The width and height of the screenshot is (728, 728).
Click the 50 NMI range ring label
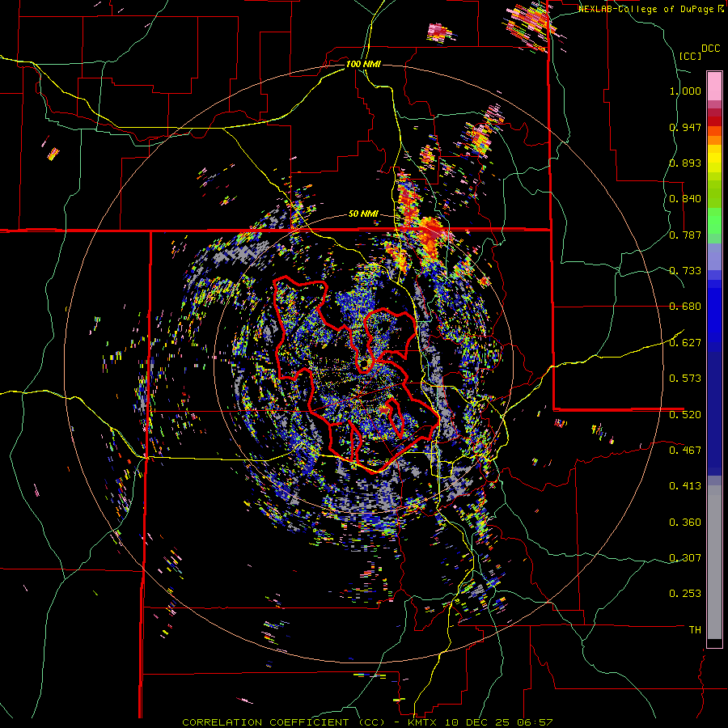click(363, 214)
